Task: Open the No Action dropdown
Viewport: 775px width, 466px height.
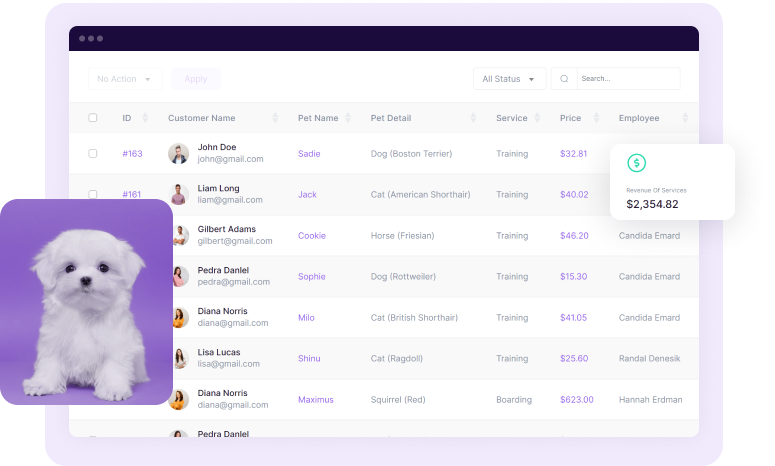Action: coord(125,79)
